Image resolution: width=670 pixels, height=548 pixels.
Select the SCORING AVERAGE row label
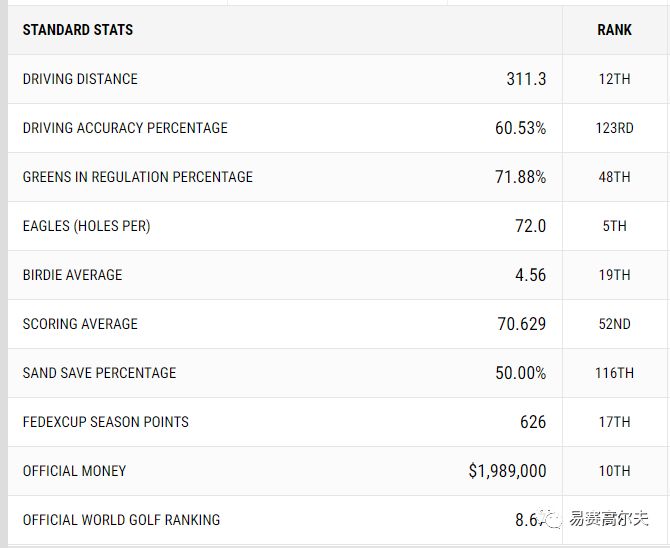click(x=80, y=324)
